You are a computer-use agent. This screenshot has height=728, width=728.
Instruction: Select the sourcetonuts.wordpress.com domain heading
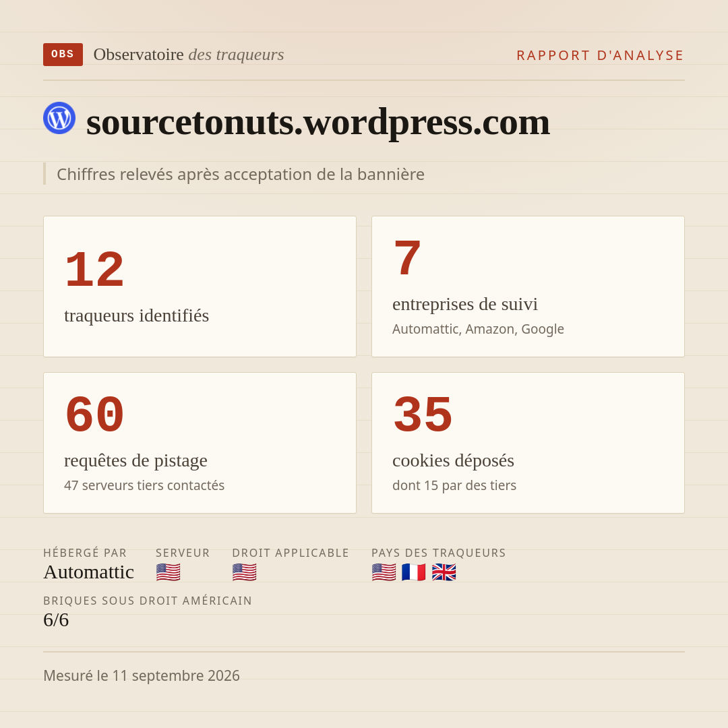(318, 122)
